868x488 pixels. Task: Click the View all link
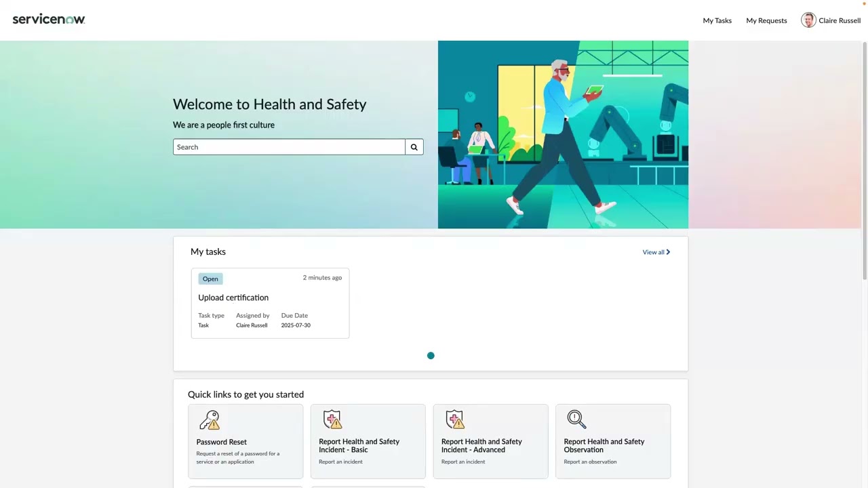coord(652,251)
